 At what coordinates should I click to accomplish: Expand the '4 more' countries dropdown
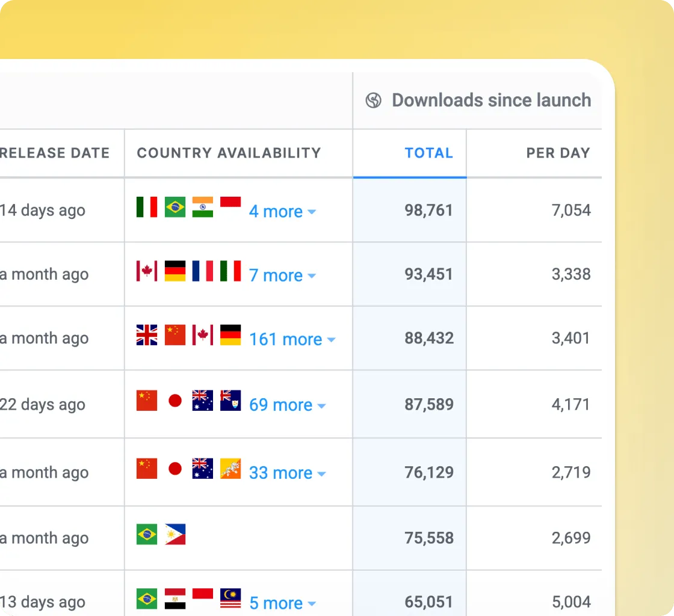click(282, 211)
